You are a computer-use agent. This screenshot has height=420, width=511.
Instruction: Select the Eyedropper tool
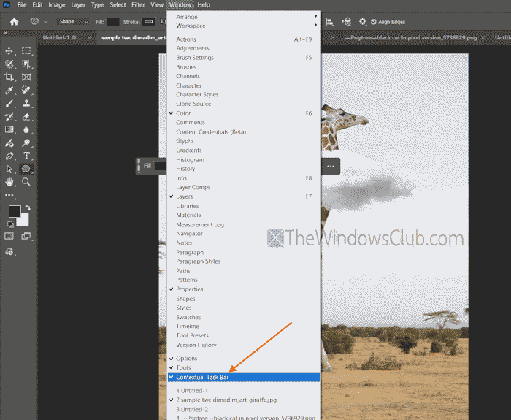click(9, 91)
